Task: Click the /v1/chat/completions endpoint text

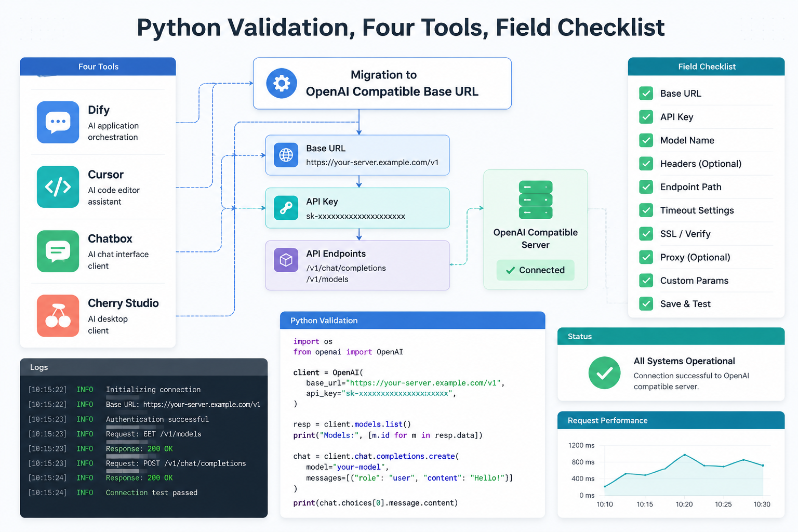Action: [x=346, y=268]
